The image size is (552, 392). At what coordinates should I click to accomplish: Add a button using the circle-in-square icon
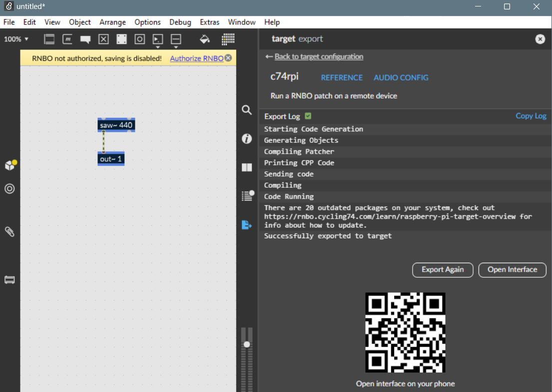(140, 39)
